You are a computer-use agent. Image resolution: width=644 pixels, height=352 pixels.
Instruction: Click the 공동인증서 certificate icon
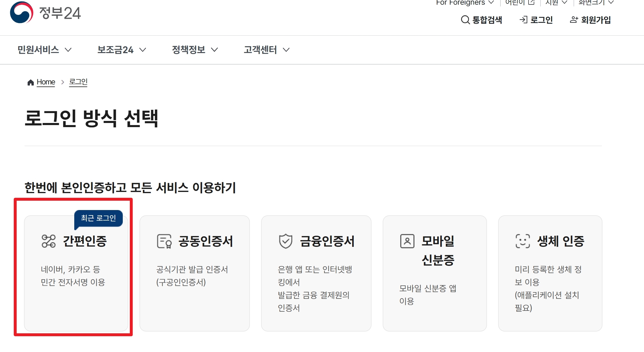164,241
